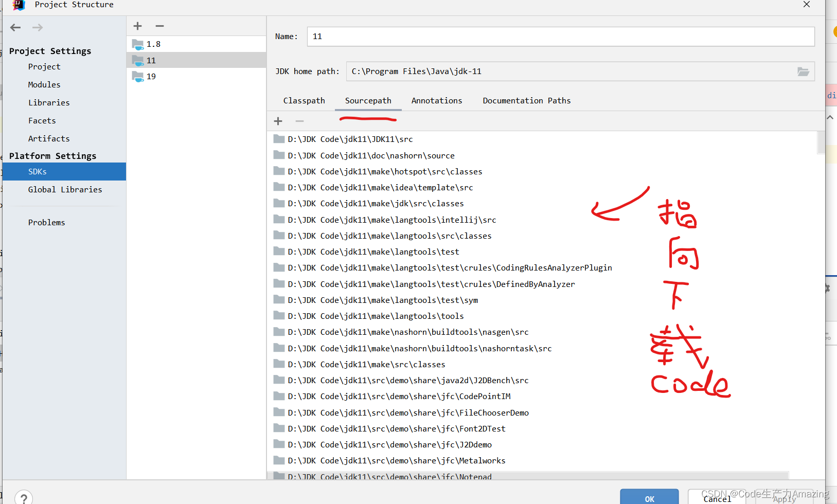Click the Cancel button
The image size is (837, 504).
[x=716, y=498]
